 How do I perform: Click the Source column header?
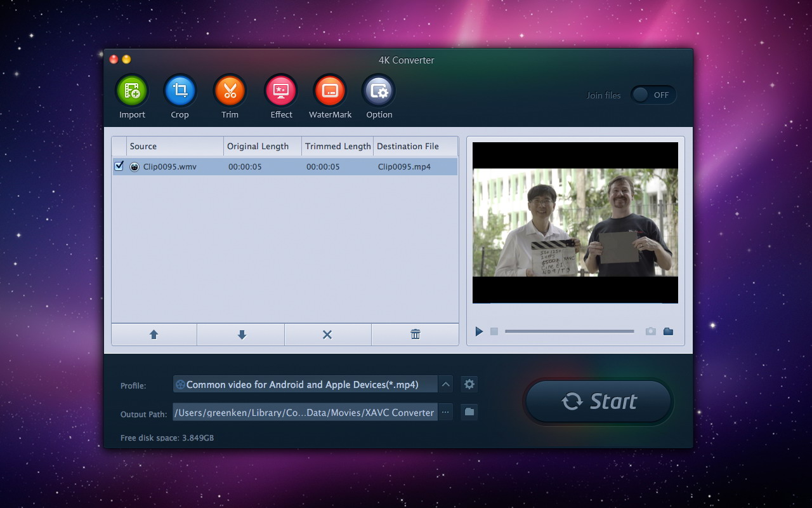[x=175, y=146]
